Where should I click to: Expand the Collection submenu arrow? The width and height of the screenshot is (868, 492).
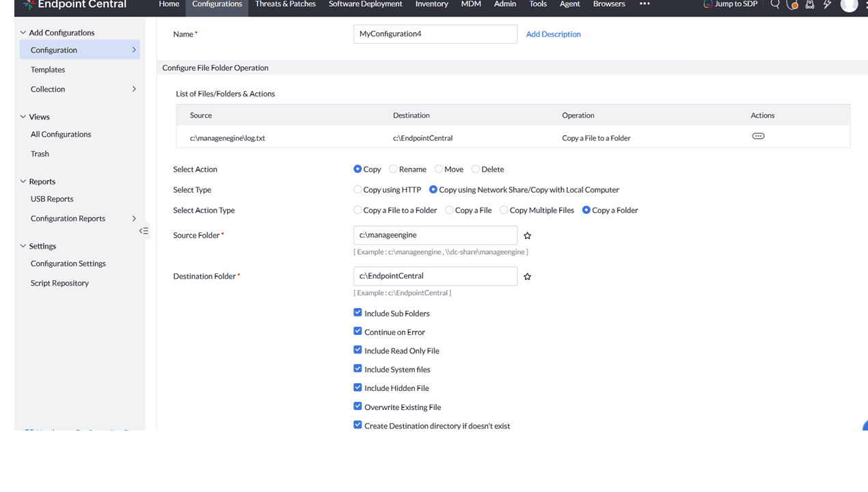click(x=134, y=89)
